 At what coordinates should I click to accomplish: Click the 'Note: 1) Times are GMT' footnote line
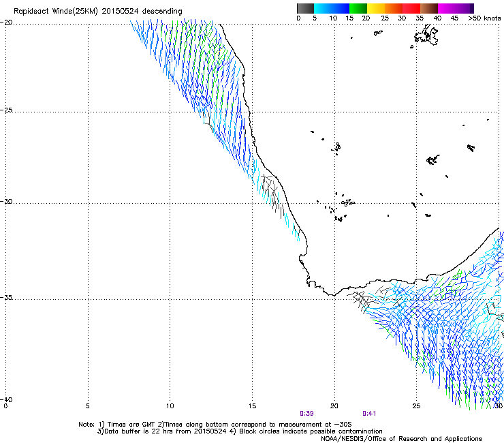215,425
